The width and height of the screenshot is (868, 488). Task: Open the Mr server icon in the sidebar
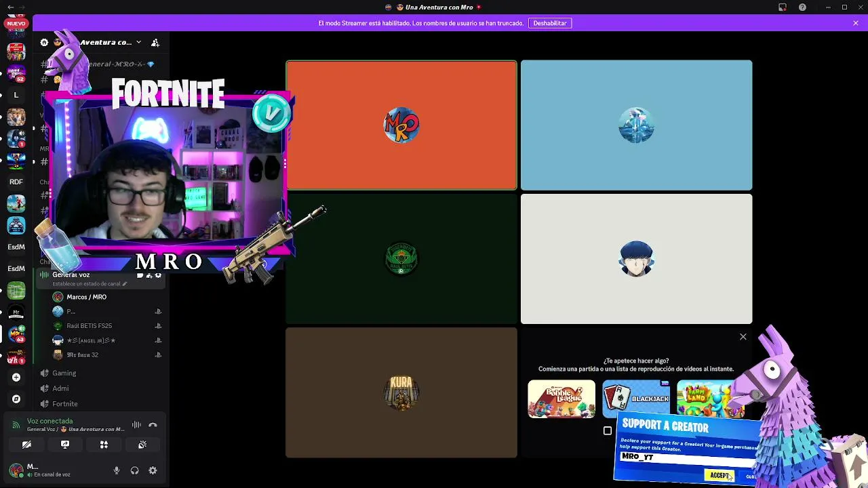click(16, 312)
